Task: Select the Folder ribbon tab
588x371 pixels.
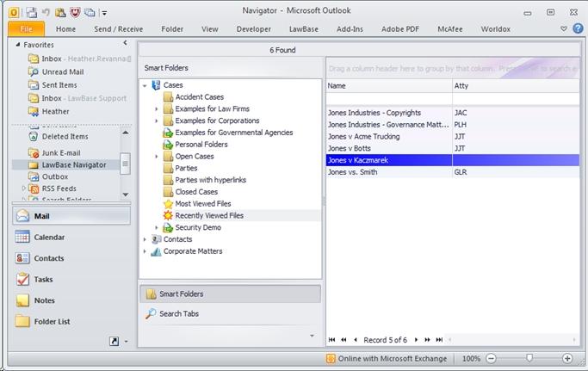Action: point(172,29)
